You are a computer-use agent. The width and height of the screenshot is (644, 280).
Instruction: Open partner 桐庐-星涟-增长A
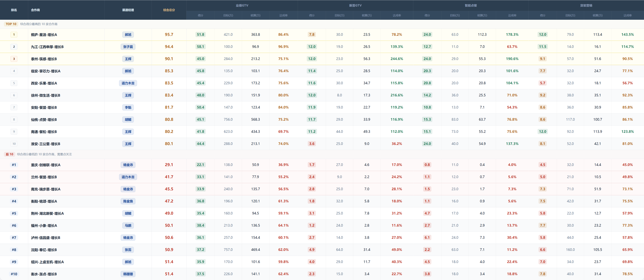pyautogui.click(x=44, y=34)
